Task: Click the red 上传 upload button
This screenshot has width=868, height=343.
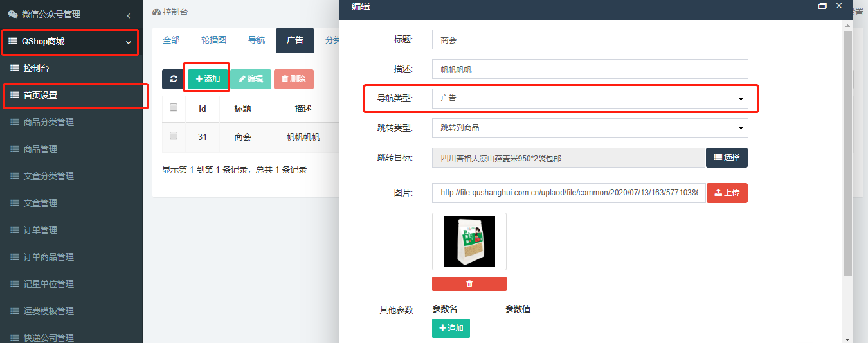Action: [x=727, y=193]
